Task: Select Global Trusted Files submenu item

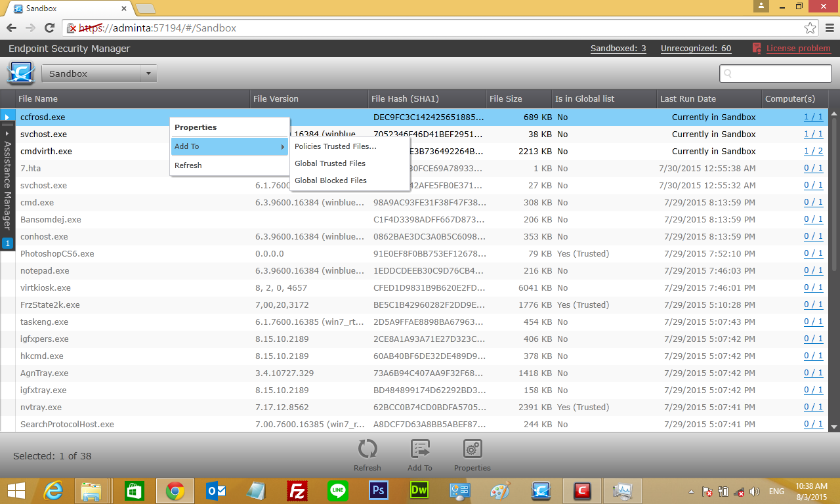Action: click(350, 163)
